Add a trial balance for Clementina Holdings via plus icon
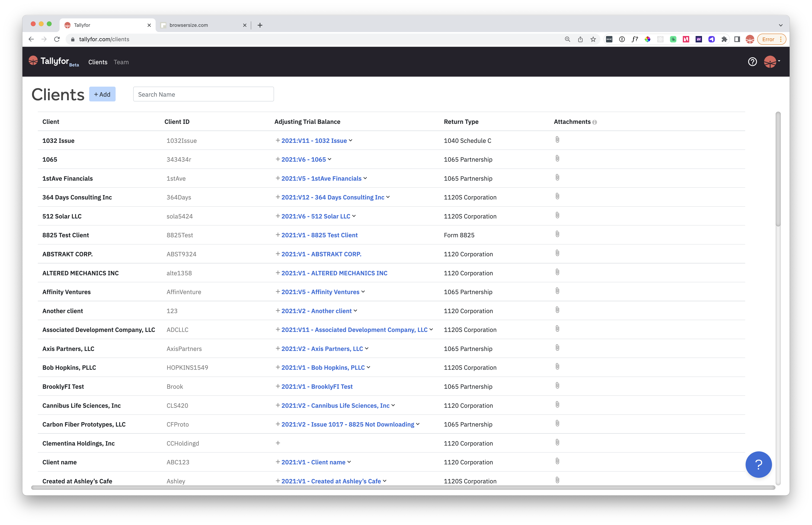Image resolution: width=812 pixels, height=525 pixels. click(278, 443)
